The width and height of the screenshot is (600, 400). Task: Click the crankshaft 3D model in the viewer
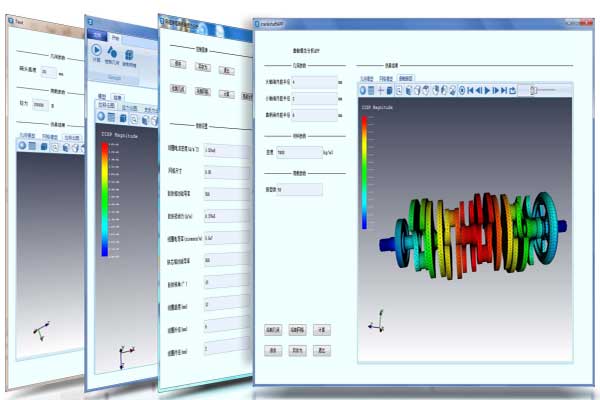(470, 240)
